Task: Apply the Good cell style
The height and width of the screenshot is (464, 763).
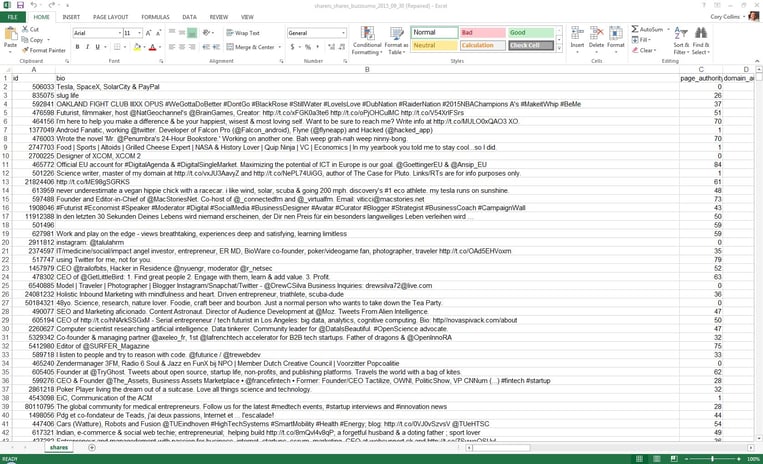Action: (x=530, y=33)
